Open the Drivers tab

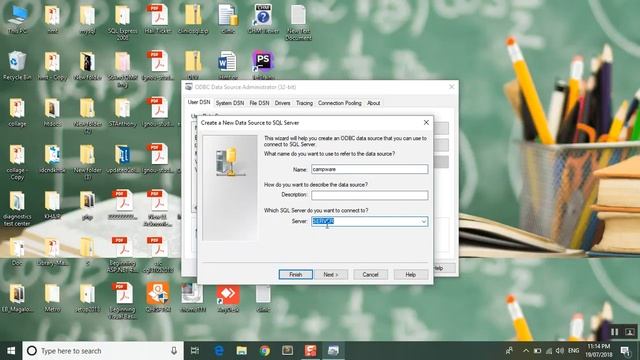click(x=282, y=103)
